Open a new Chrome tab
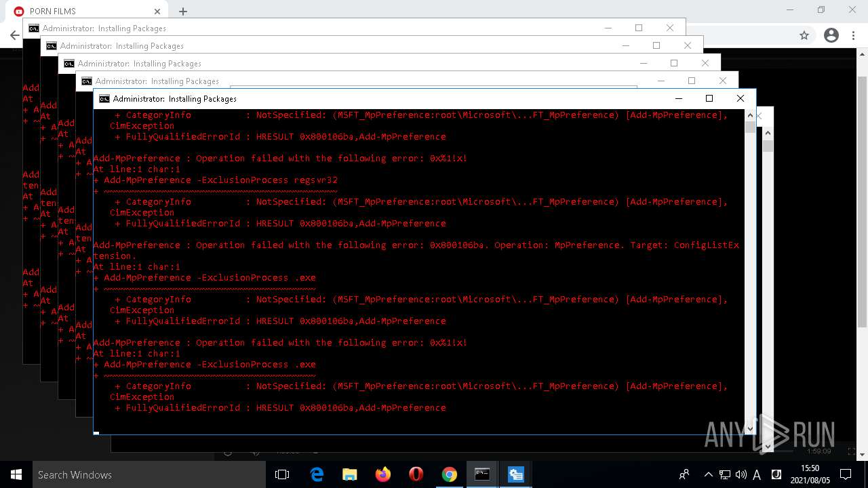This screenshot has height=488, width=868. 183,11
